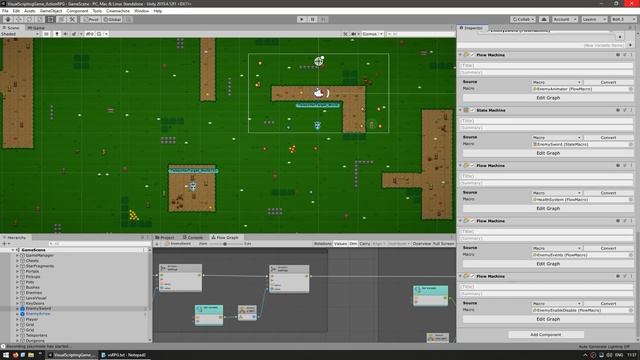Click object picker beside EnemyAnimator macro

[631, 89]
